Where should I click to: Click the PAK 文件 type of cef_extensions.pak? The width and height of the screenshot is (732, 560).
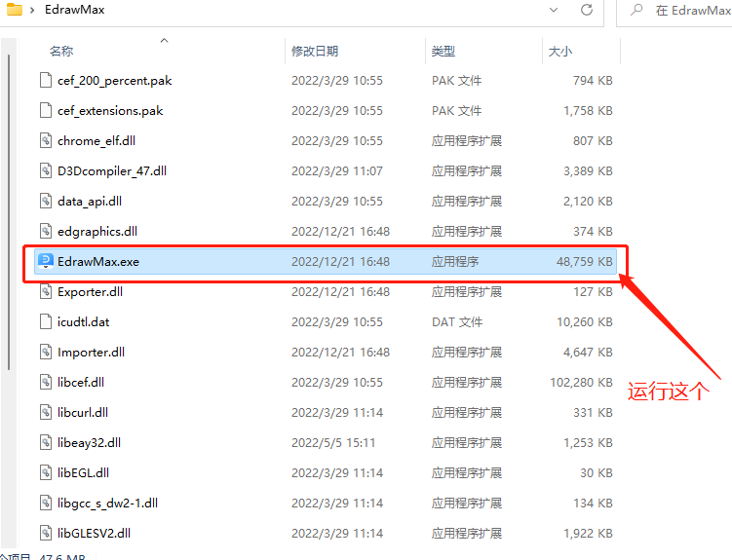[456, 111]
